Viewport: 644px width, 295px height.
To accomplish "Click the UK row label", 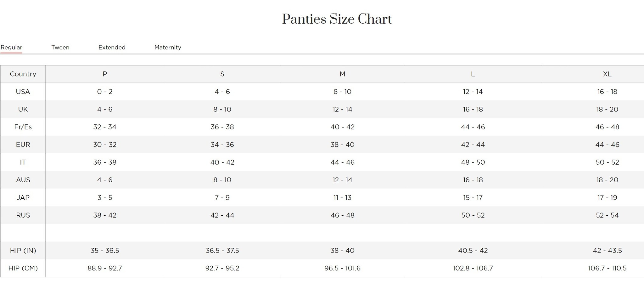I will 23,109.
